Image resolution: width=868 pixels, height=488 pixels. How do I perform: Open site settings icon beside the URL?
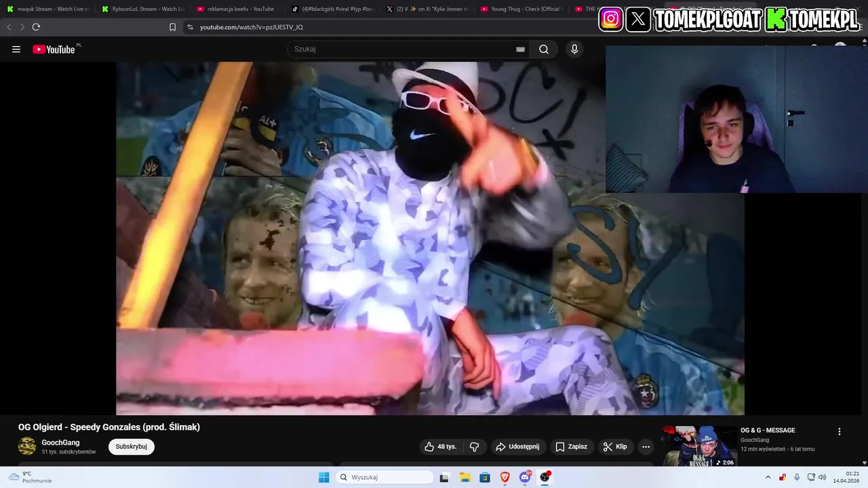(x=190, y=27)
